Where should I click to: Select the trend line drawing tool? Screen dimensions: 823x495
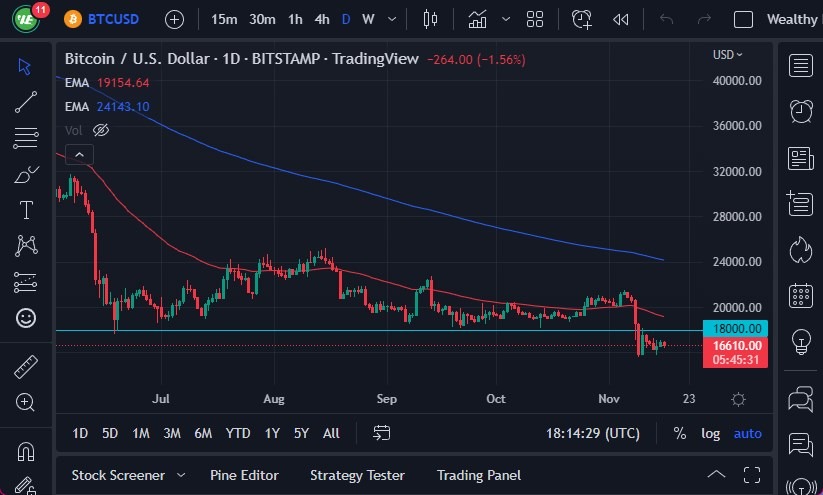[x=26, y=101]
